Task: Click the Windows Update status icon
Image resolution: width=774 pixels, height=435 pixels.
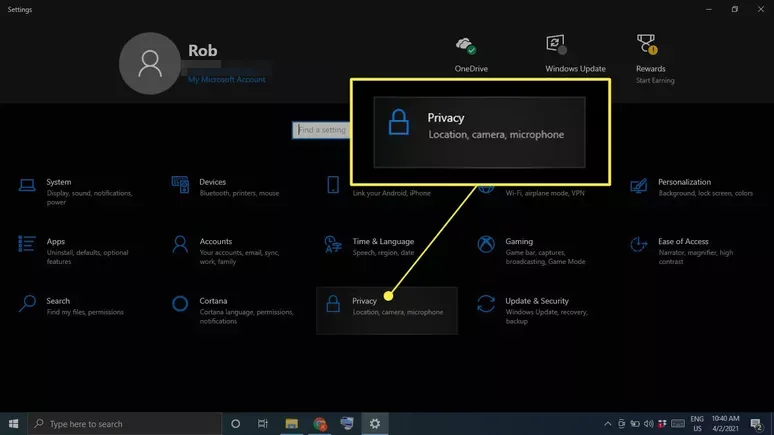Action: pyautogui.click(x=556, y=44)
